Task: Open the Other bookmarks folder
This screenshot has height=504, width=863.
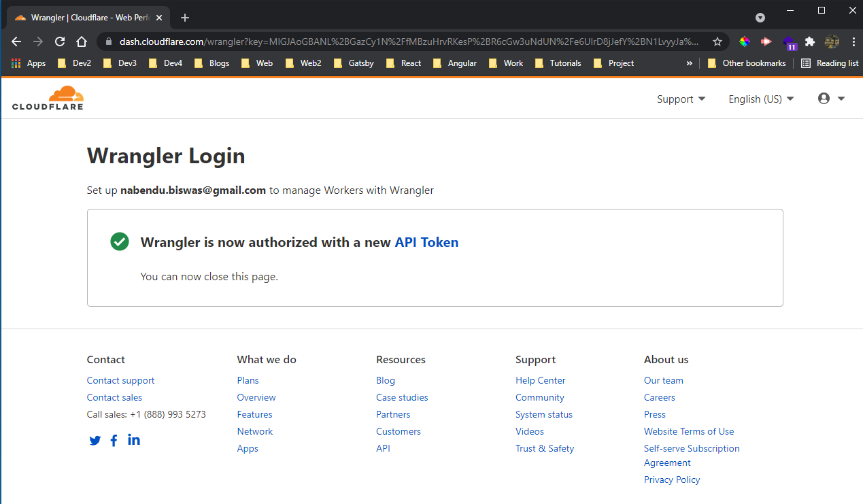Action: (x=747, y=63)
